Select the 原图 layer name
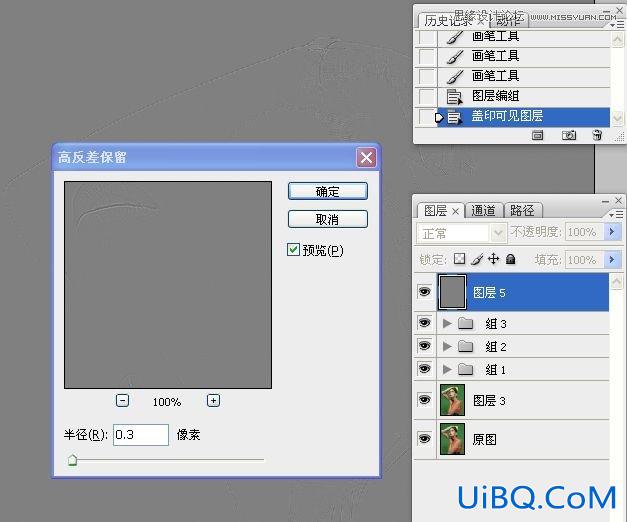 [x=485, y=440]
